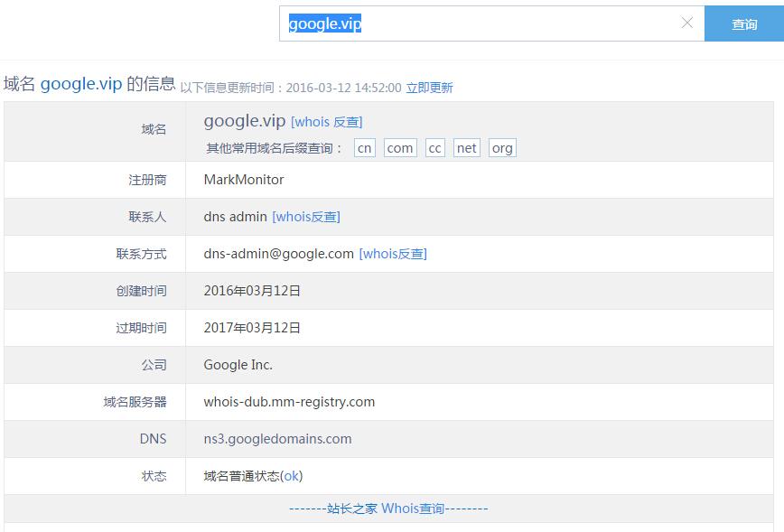Query the cn domain suffix
Image resolution: width=784 pixels, height=532 pixels.
[x=365, y=148]
